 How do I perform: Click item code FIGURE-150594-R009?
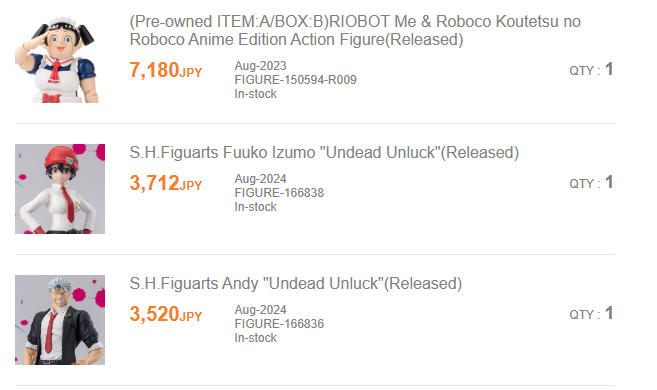coord(295,80)
